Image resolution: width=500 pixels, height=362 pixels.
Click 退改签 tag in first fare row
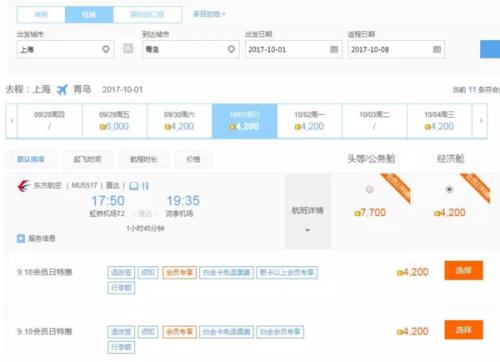(x=121, y=272)
